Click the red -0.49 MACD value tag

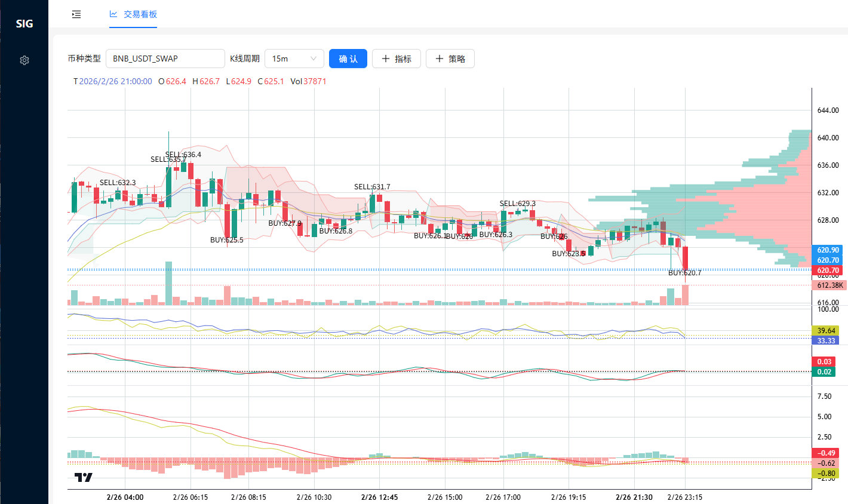826,453
